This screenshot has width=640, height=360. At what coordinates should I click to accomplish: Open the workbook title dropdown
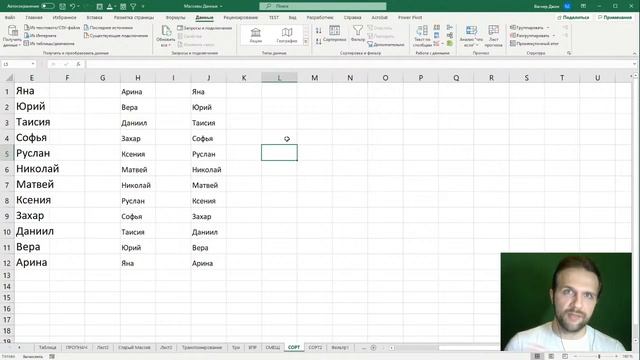221,7
